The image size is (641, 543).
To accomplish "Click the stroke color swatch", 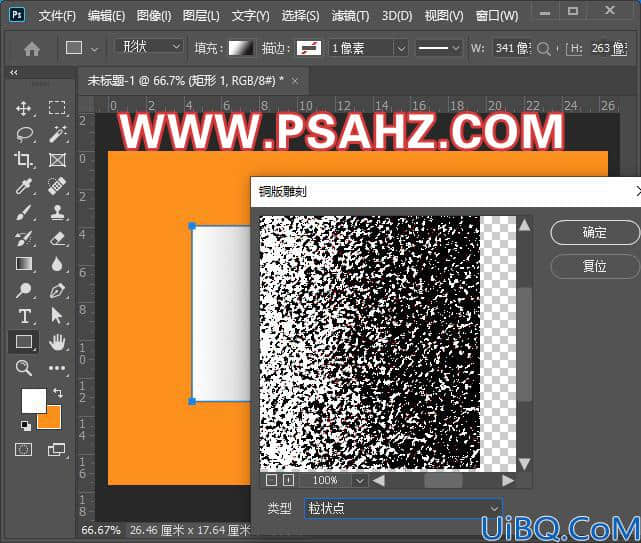I will pos(309,48).
